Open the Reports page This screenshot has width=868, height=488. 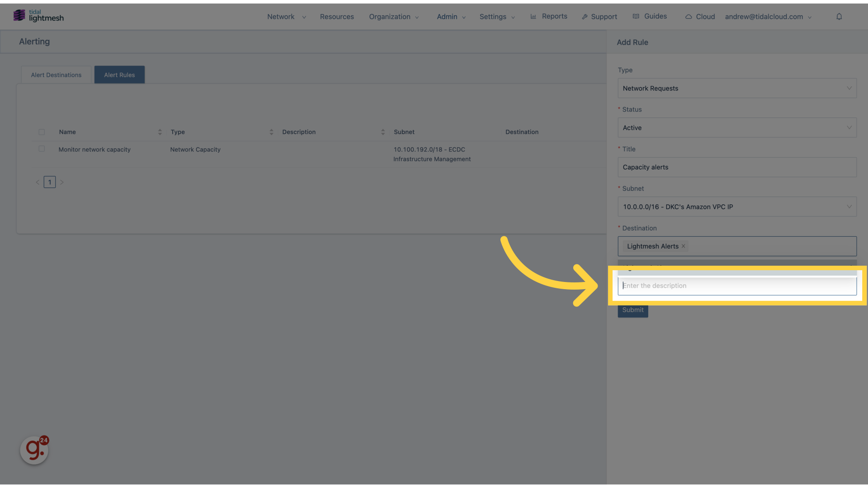554,16
